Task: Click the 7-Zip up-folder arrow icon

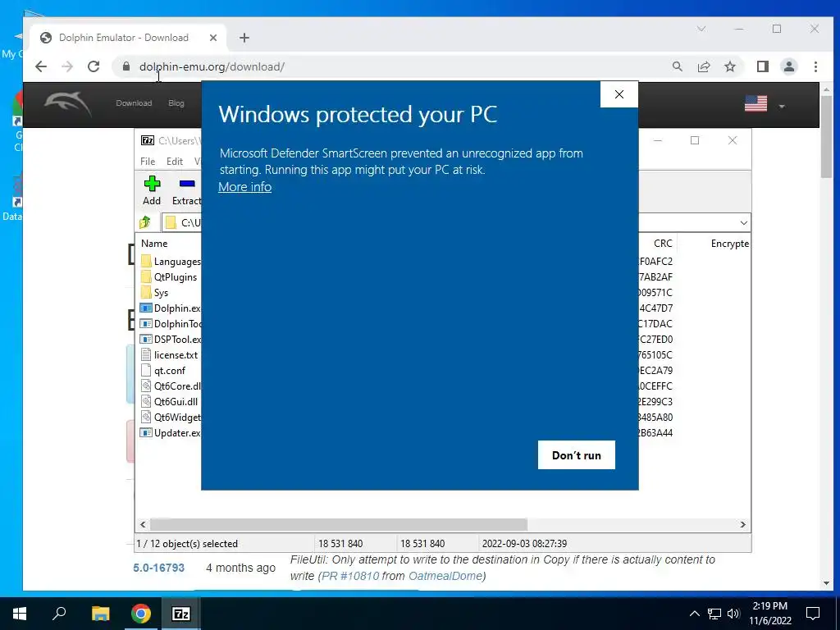Action: tap(145, 222)
